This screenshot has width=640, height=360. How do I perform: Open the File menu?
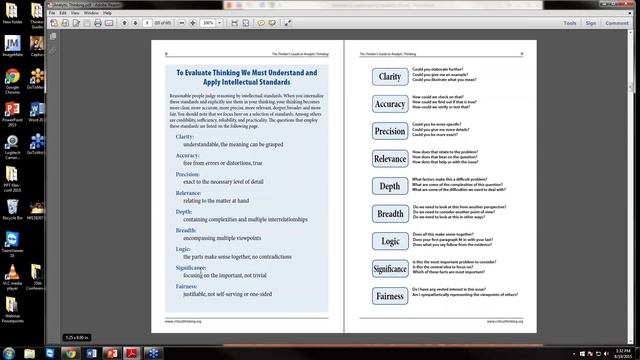pos(52,13)
